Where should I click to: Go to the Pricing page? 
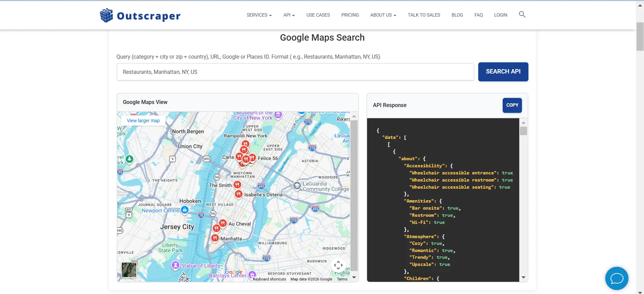350,15
